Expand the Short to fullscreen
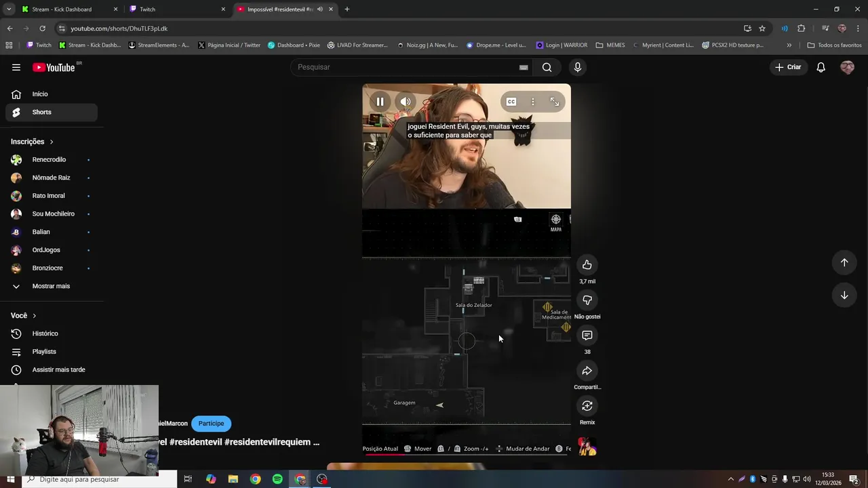This screenshot has height=488, width=868. tap(555, 102)
